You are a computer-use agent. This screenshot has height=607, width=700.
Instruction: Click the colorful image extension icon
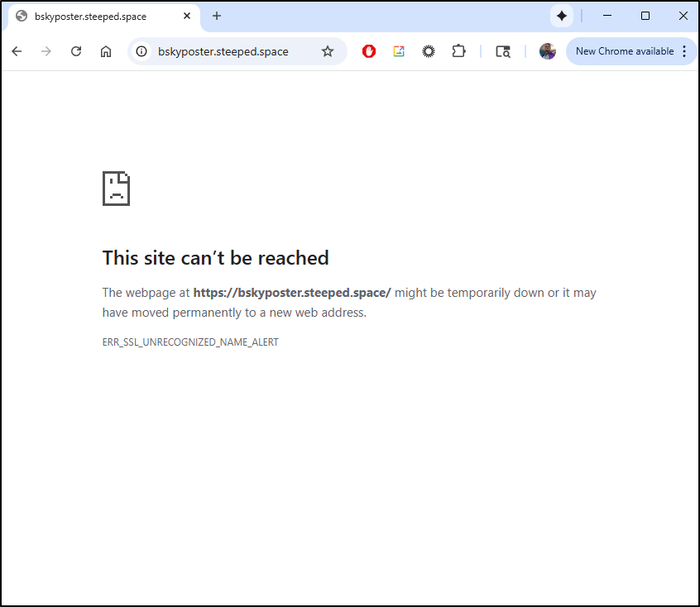pyautogui.click(x=399, y=51)
